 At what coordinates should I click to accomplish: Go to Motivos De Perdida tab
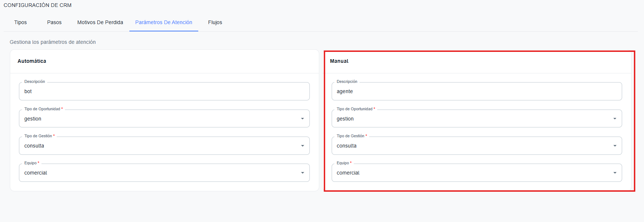[x=100, y=22]
